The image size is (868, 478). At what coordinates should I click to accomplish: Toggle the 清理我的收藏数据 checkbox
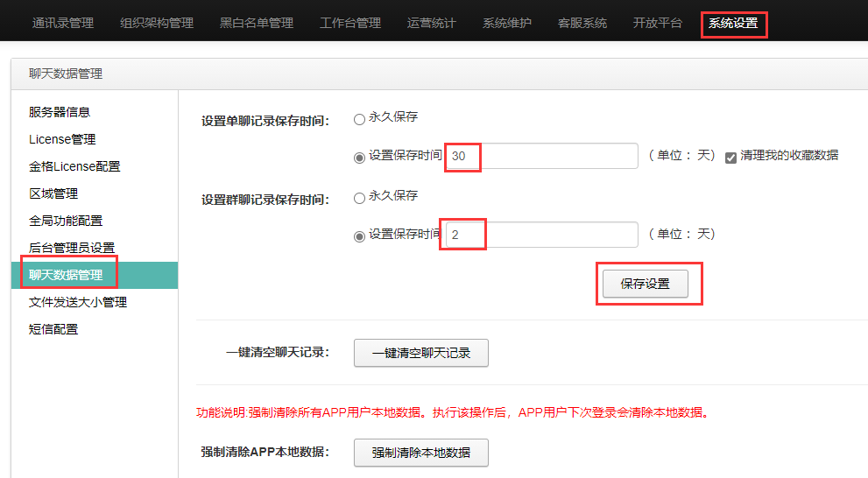730,158
